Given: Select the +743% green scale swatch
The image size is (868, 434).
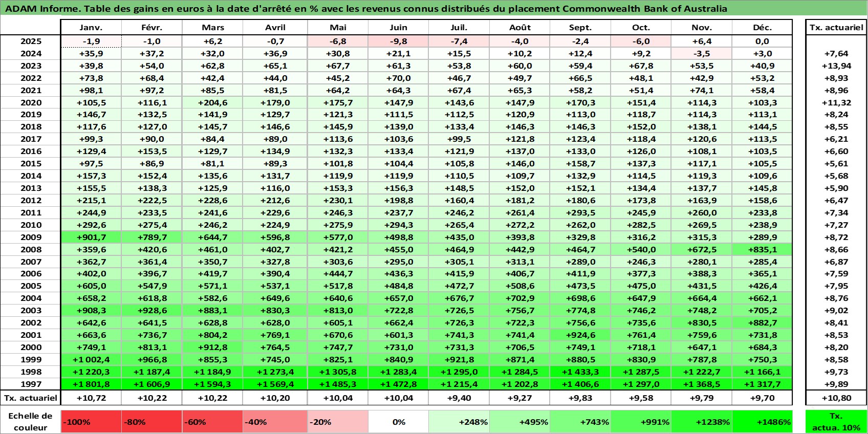Looking at the screenshot, I should (580, 422).
